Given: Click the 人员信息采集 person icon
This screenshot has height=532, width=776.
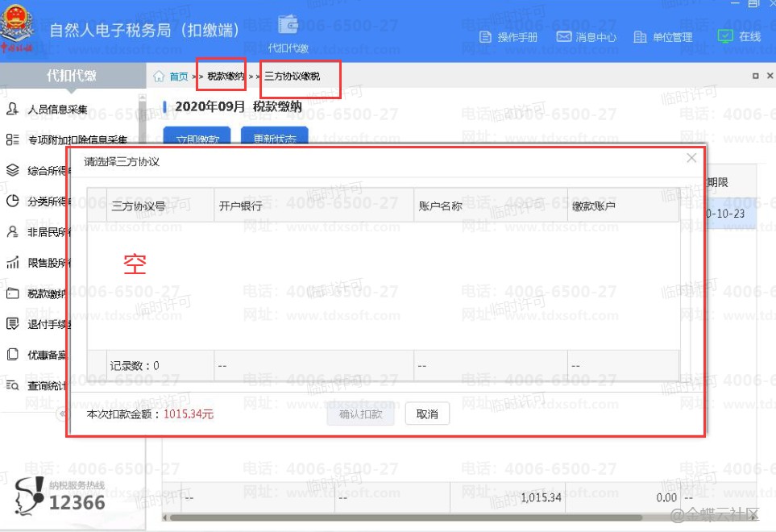Looking at the screenshot, I should tap(12, 109).
